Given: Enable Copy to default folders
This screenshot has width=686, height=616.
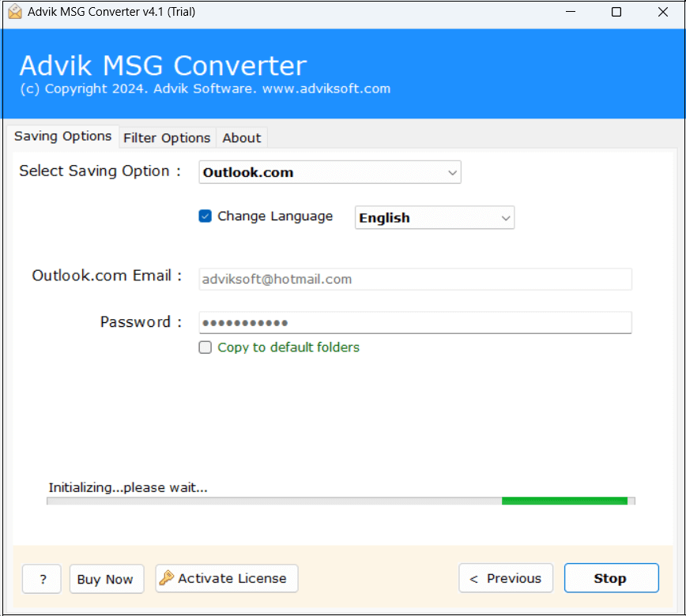Looking at the screenshot, I should point(205,347).
